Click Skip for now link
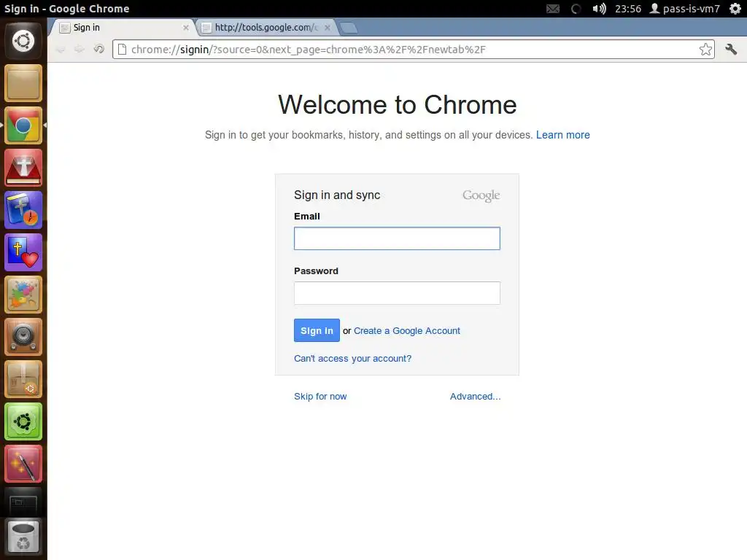The image size is (747, 560). point(320,396)
